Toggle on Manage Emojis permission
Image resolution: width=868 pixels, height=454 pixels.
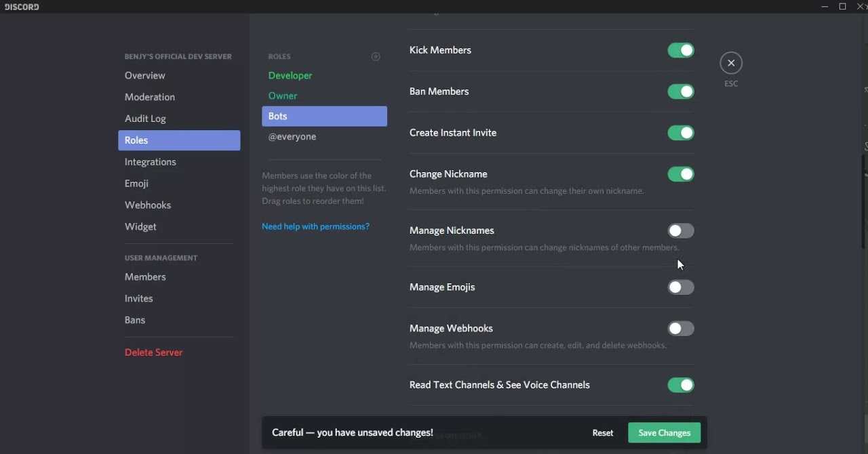[680, 287]
